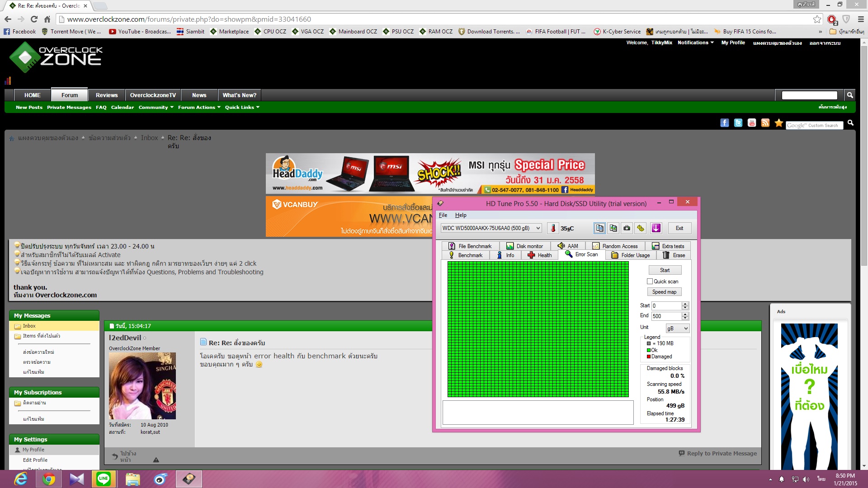Click the camera save screenshot icon
The height and width of the screenshot is (488, 868).
tap(627, 228)
